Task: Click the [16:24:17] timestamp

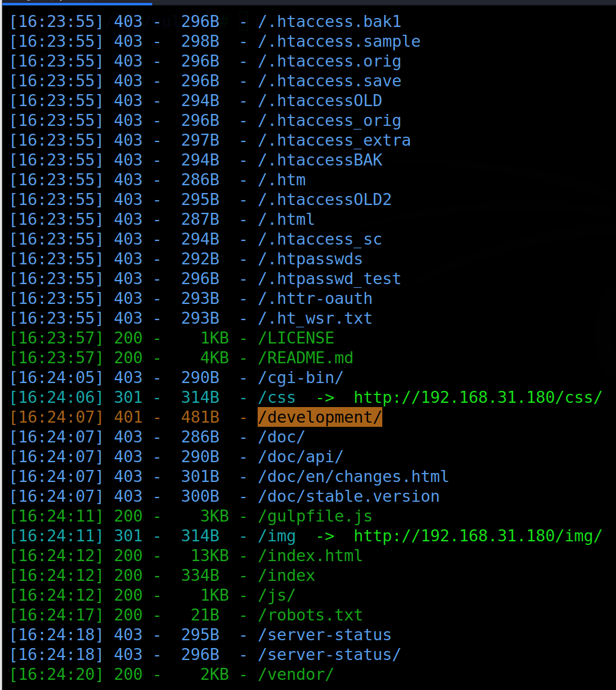Action: pos(56,616)
